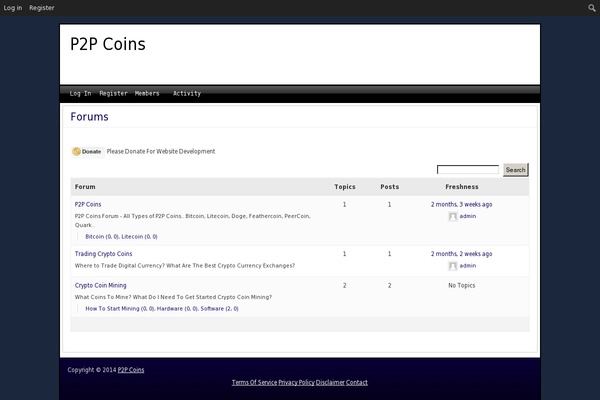The image size is (600, 400).
Task: Click the 'Forum' column header
Action: coord(85,187)
